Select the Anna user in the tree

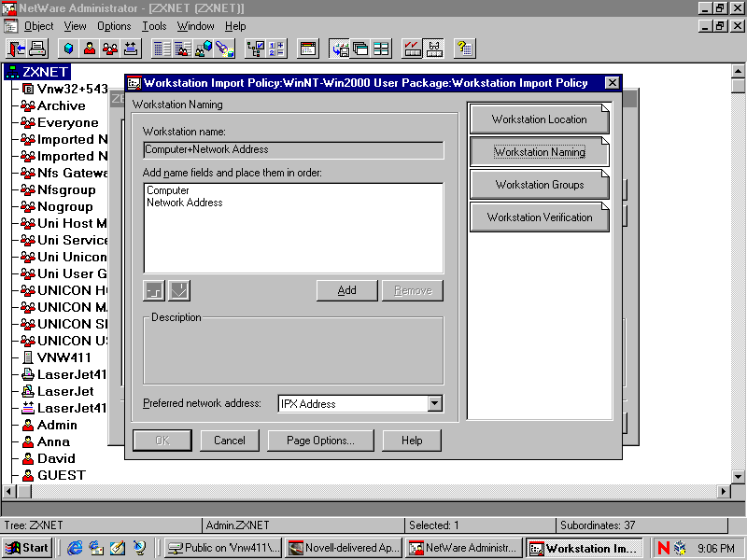pos(53,441)
